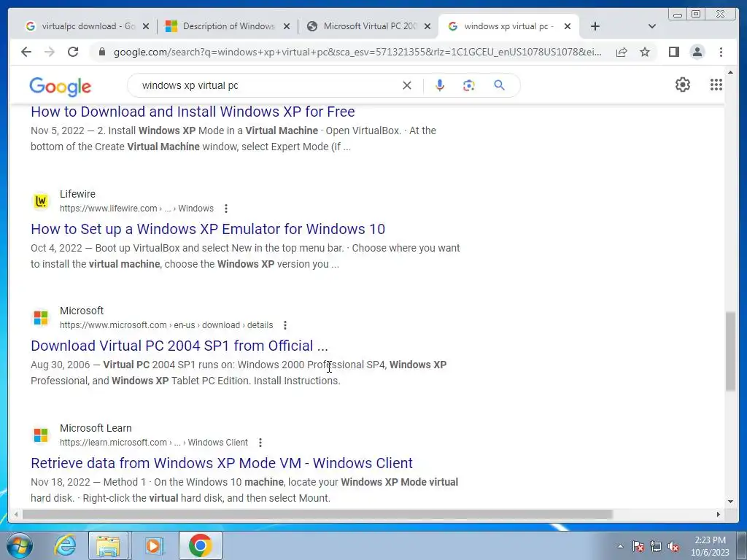Open the Chrome profile avatar
Viewport: 747px width, 560px height.
(697, 52)
